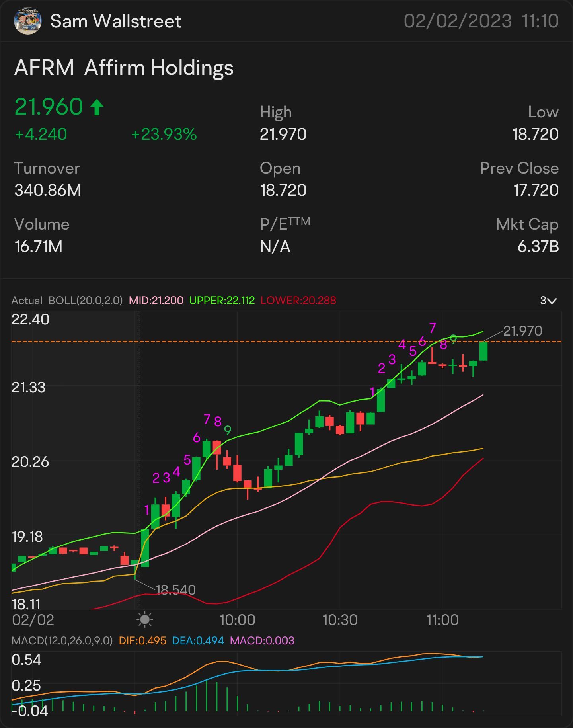Tap the 20.26 price axis label

coord(30,462)
